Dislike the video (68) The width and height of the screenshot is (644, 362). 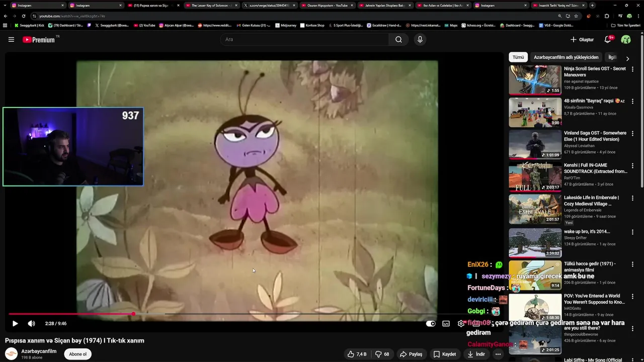click(x=383, y=354)
